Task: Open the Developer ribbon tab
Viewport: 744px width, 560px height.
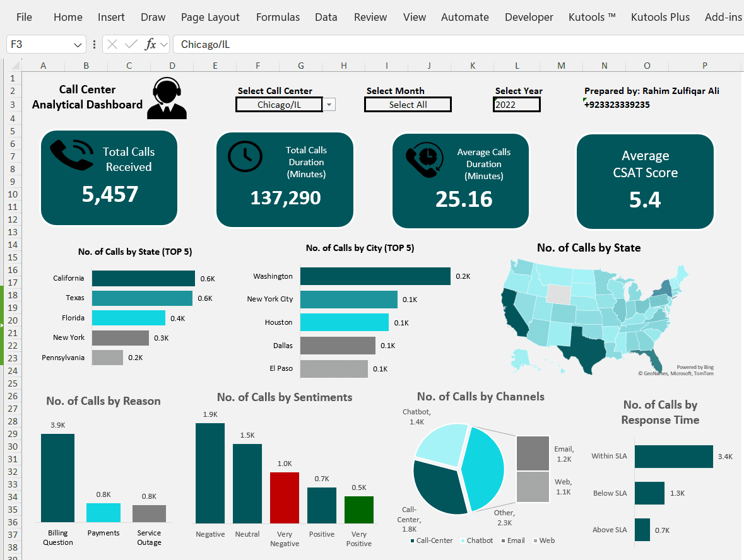Action: tap(529, 17)
